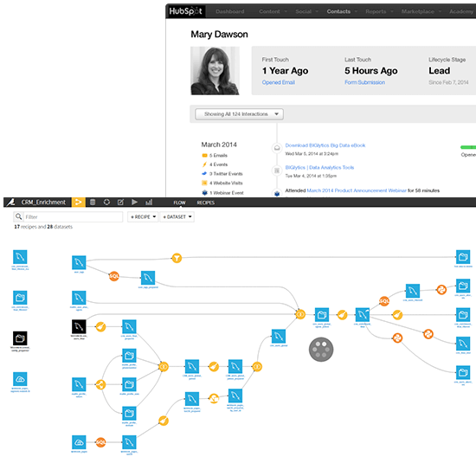Open the bar chart icon in toolbar

[x=149, y=202]
